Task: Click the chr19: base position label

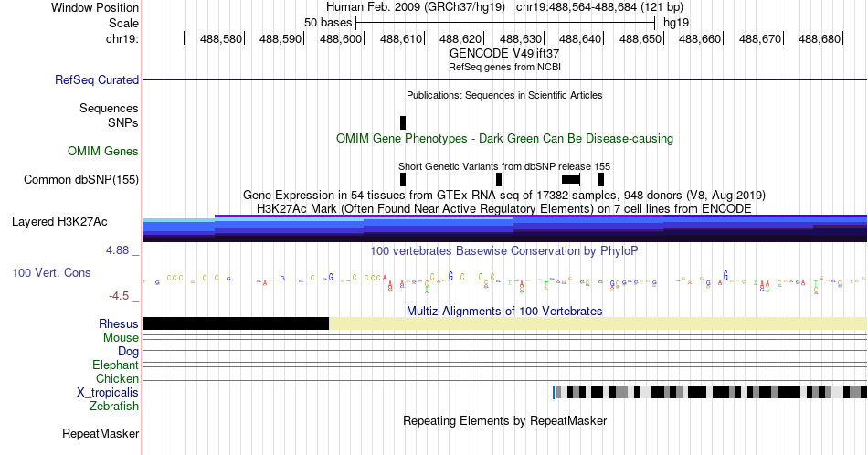Action: pyautogui.click(x=122, y=38)
